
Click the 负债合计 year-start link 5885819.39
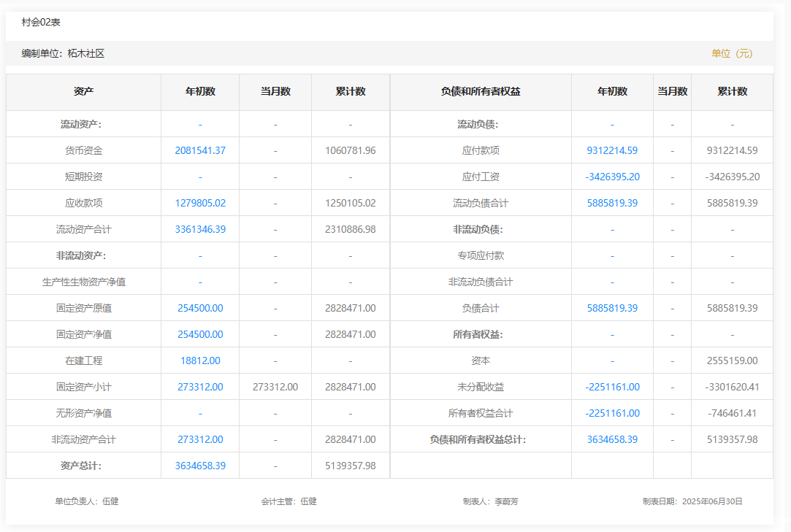(x=612, y=308)
